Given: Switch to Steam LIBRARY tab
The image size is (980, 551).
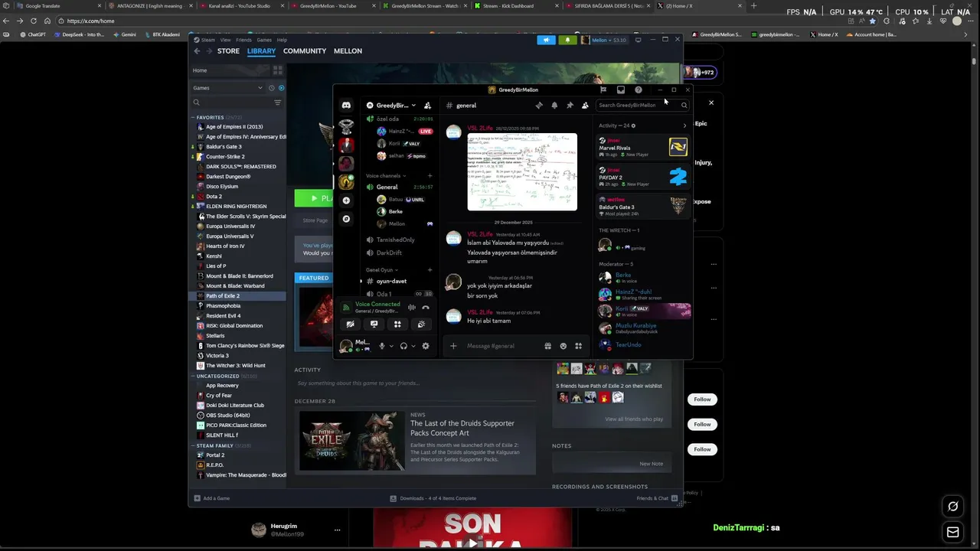Looking at the screenshot, I should point(261,51).
